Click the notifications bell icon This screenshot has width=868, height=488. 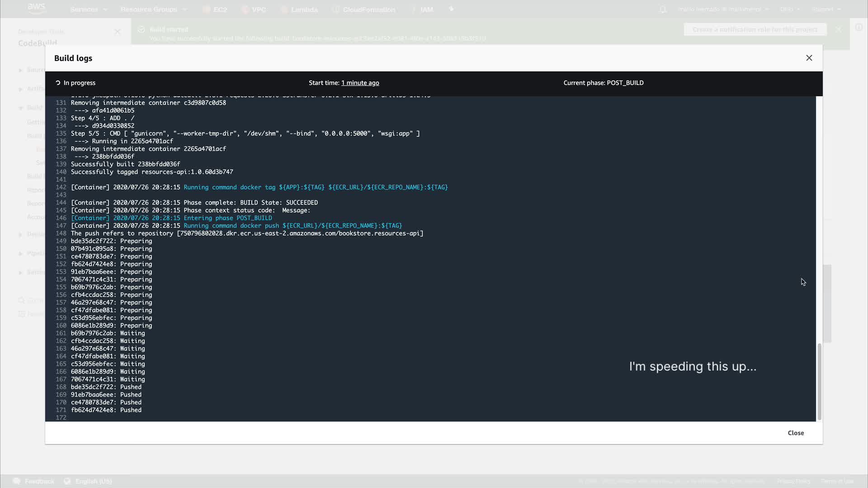pos(662,9)
